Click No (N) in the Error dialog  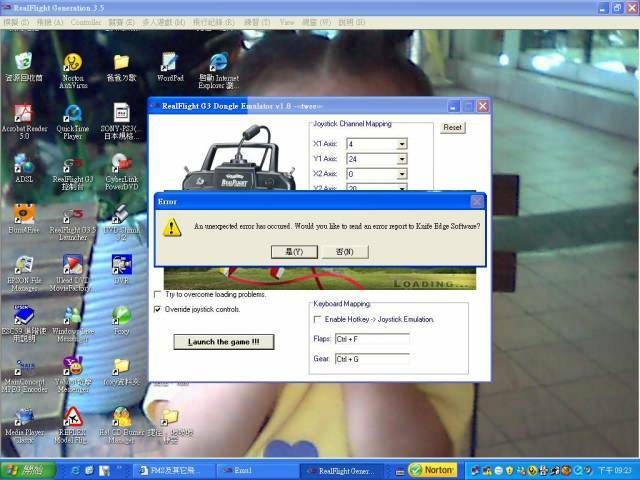345,252
